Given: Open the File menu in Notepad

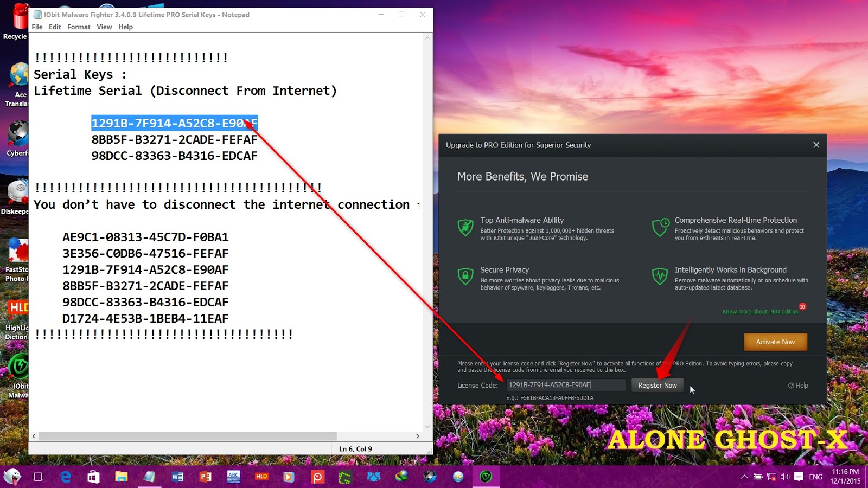Looking at the screenshot, I should point(37,27).
